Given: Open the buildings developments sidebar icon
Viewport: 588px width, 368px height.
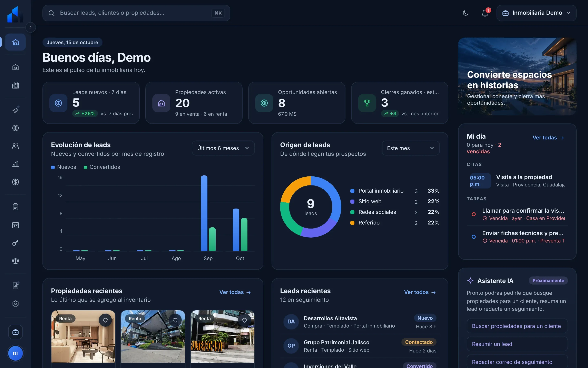Looking at the screenshot, I should click(15, 85).
